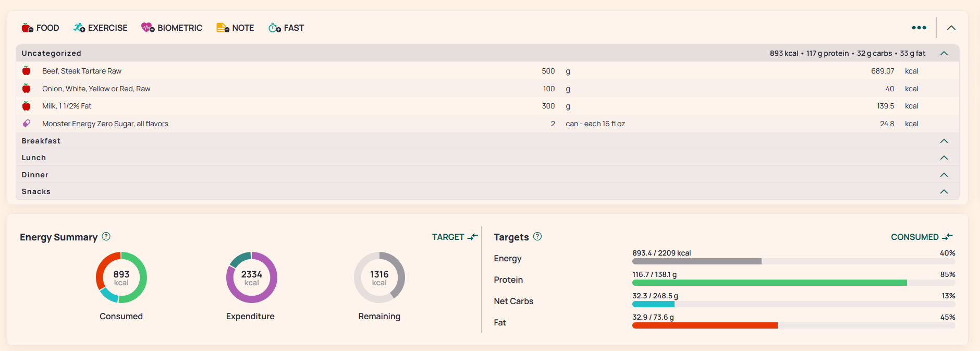
Task: Click the red Fat progress bar
Action: click(793, 325)
